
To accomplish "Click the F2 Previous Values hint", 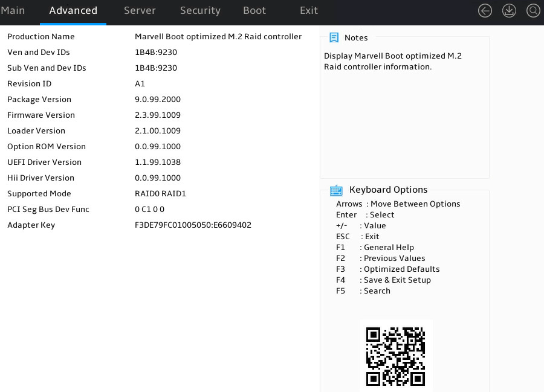I will [x=380, y=259].
